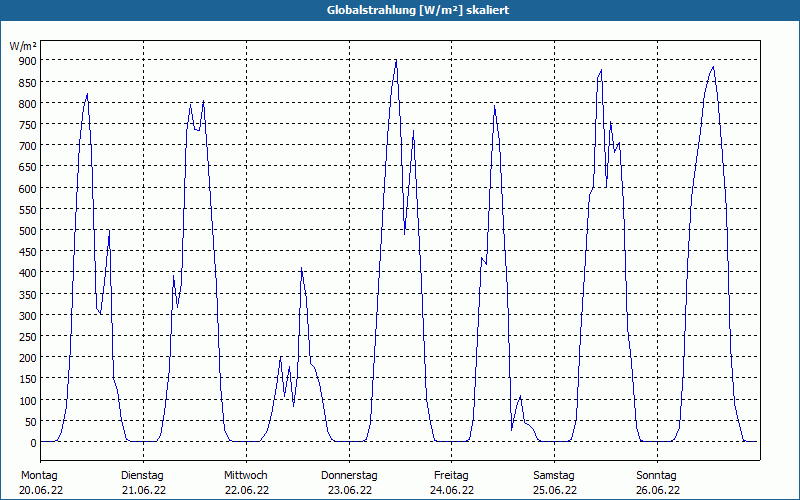800x500 pixels.
Task: Click the y-axis value '250'
Action: (28, 337)
